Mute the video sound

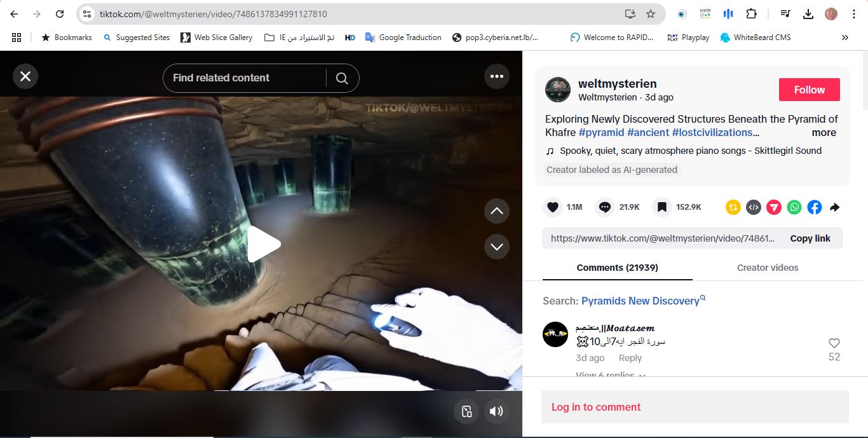496,411
